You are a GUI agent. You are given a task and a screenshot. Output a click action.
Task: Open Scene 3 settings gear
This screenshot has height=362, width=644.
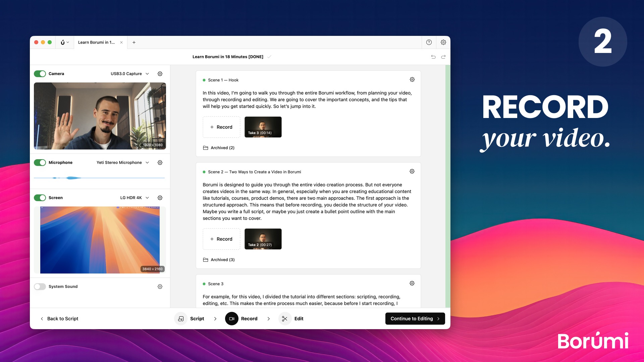(412, 283)
